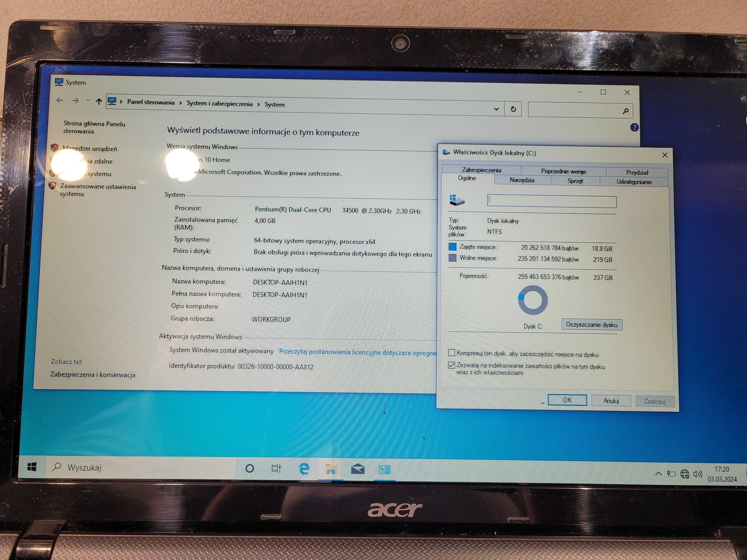Open Menedżer urządzeń link
Image resolution: width=747 pixels, height=560 pixels.
tap(90, 149)
